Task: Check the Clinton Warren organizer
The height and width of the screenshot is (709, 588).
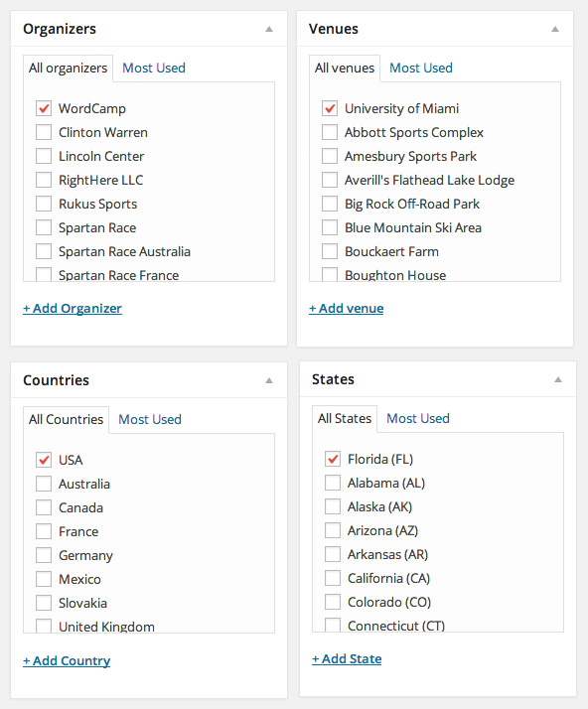Action: point(44,132)
